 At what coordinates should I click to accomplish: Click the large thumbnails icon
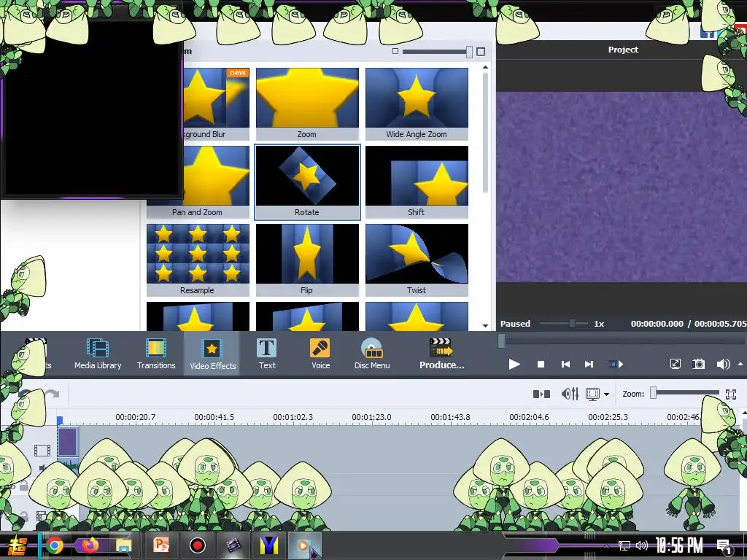(481, 52)
